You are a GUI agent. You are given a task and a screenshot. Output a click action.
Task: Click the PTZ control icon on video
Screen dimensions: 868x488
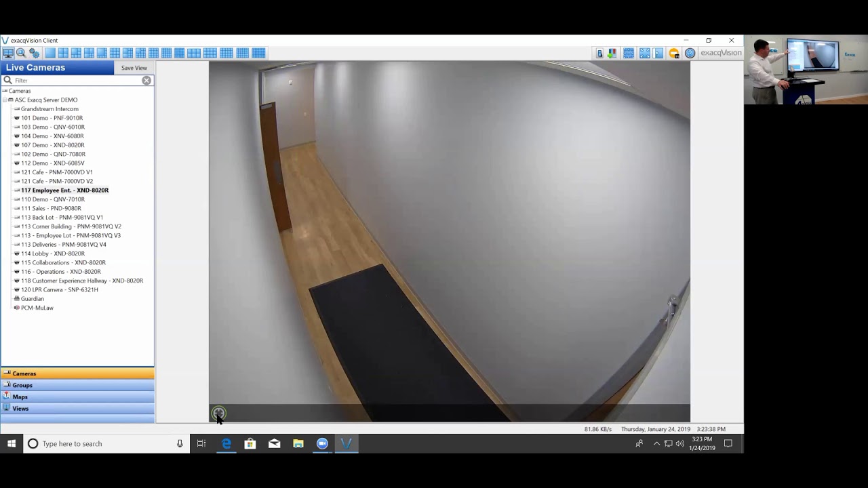[x=218, y=413]
